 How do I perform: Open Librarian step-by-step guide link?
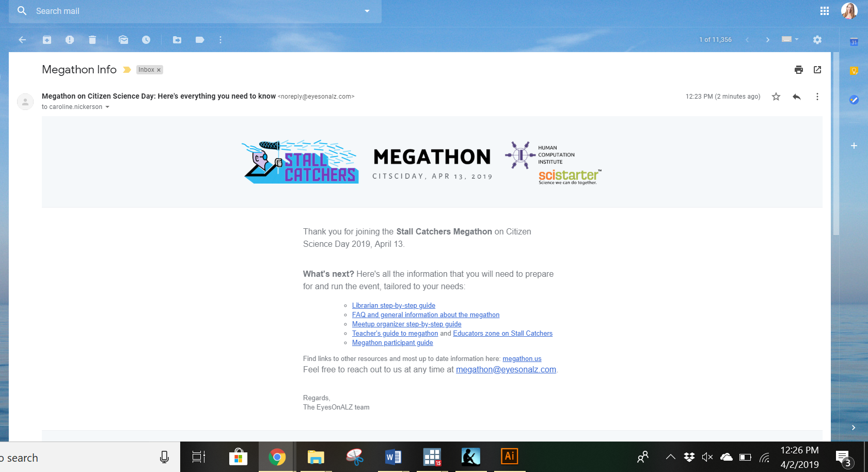(393, 305)
